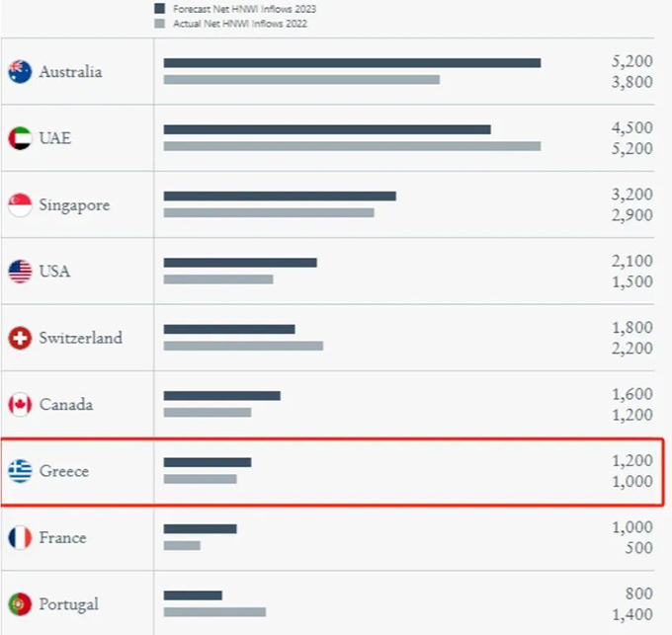Click Portugal's 1,400 value

click(x=632, y=614)
